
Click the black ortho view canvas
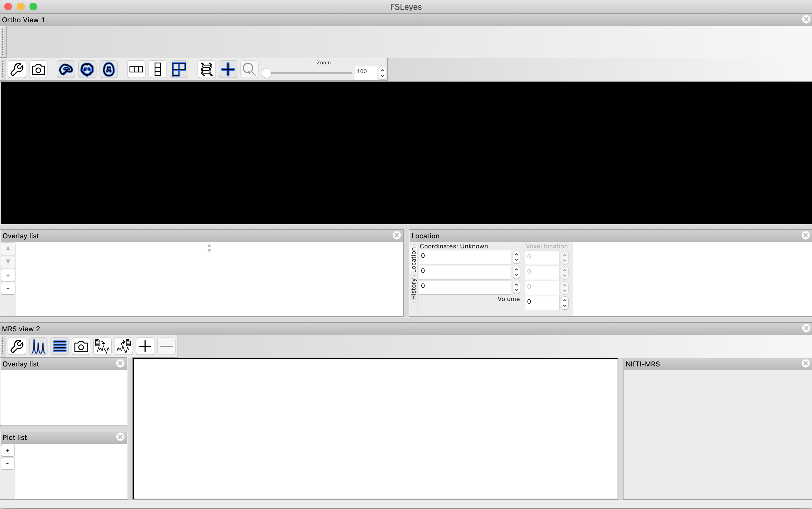[x=406, y=153]
